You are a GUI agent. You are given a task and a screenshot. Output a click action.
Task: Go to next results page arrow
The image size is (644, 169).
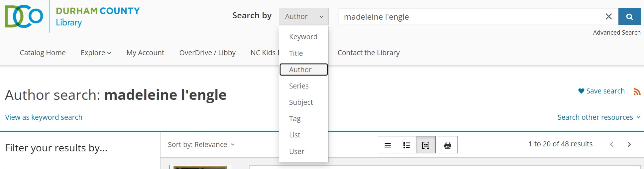[x=629, y=144]
